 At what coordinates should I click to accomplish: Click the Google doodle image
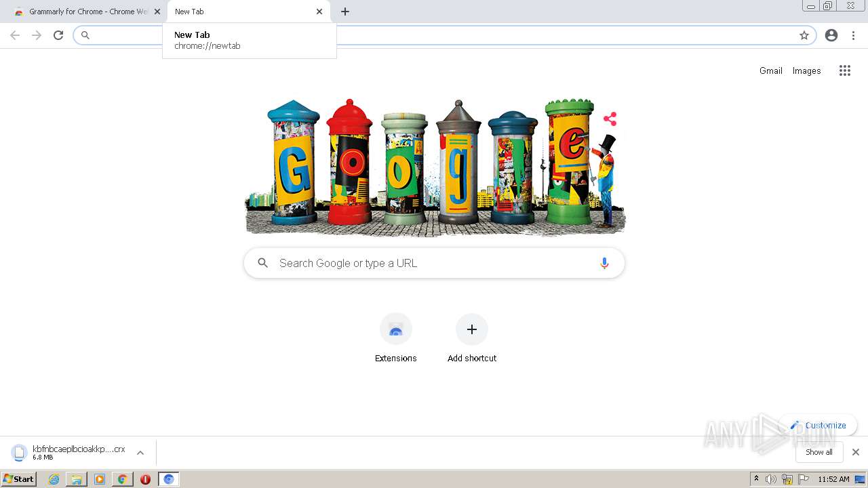pyautogui.click(x=434, y=167)
